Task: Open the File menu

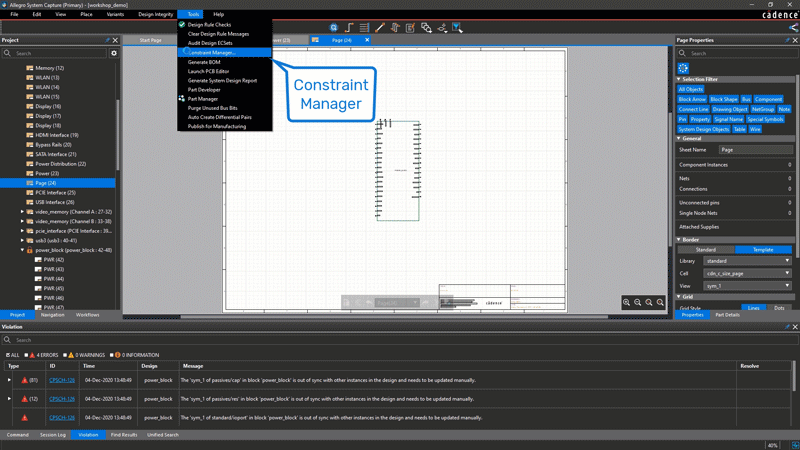Action: 14,14
